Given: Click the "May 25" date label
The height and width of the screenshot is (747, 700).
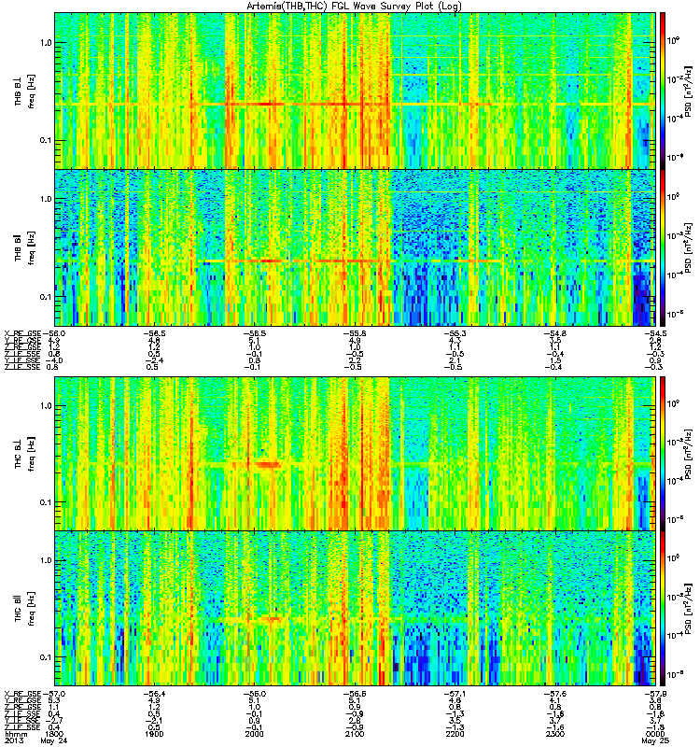Looking at the screenshot, I should pos(655,741).
